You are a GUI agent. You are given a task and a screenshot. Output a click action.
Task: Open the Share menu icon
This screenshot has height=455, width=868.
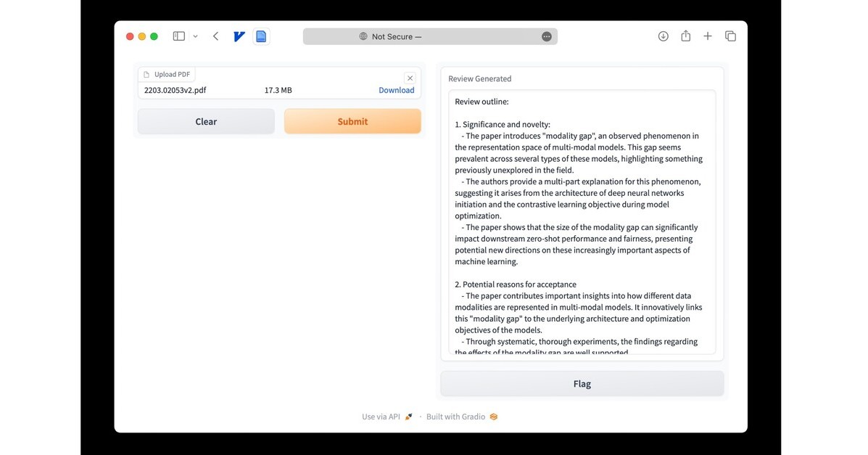point(685,36)
